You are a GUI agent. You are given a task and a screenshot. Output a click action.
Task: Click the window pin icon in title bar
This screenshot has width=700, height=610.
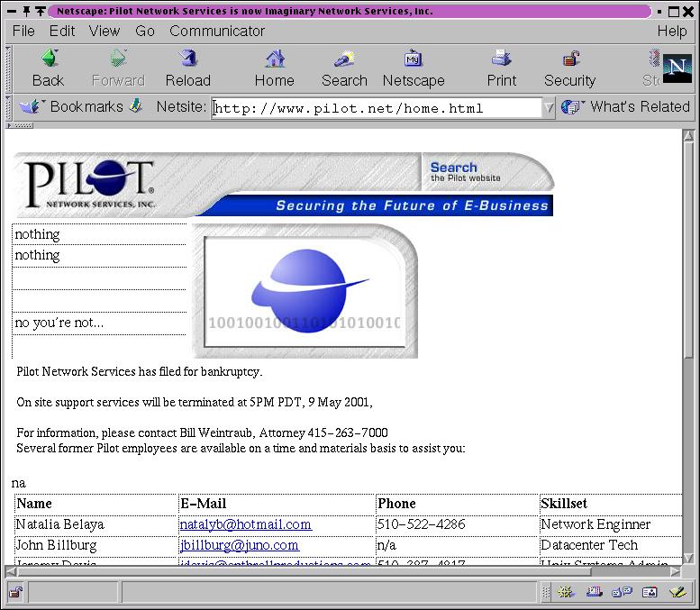26,11
